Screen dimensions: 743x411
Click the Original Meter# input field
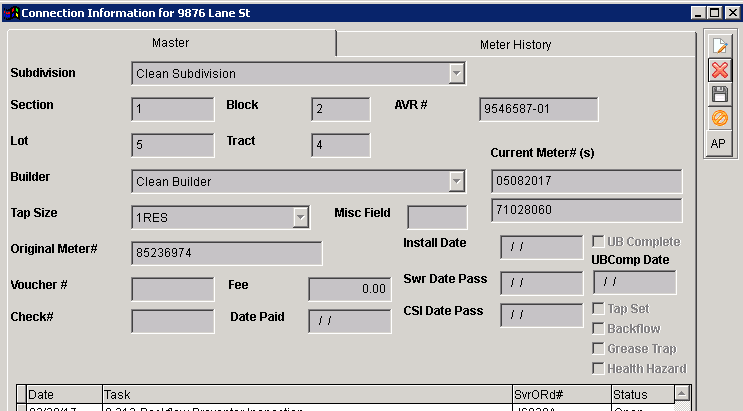pyautogui.click(x=226, y=254)
